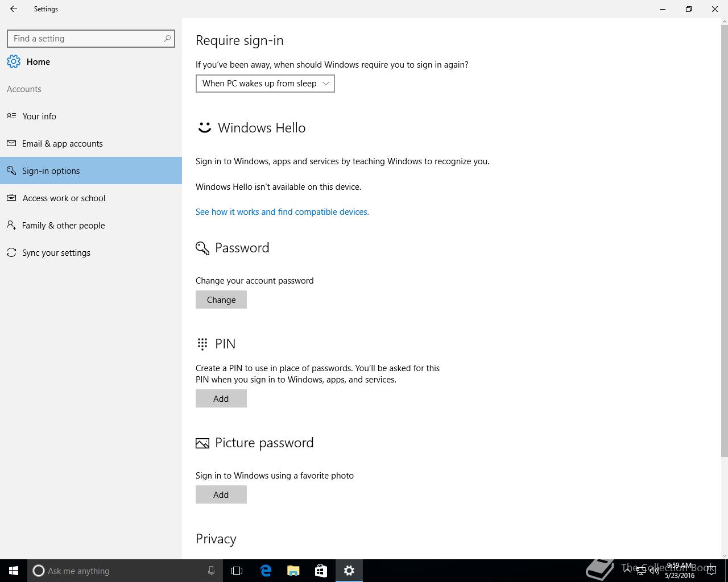The height and width of the screenshot is (582, 728).
Task: Open the Require sign-in dropdown
Action: coord(265,84)
